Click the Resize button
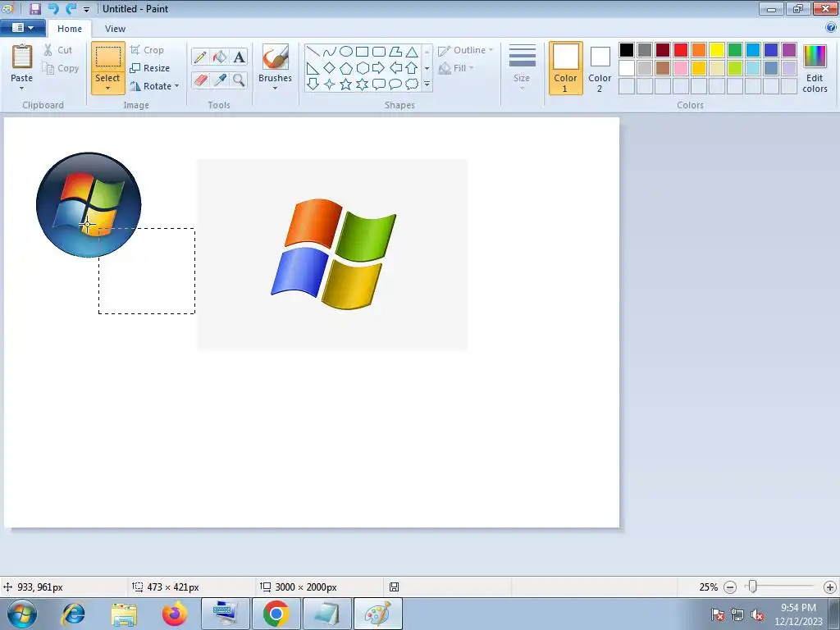The width and height of the screenshot is (840, 630). (x=149, y=68)
